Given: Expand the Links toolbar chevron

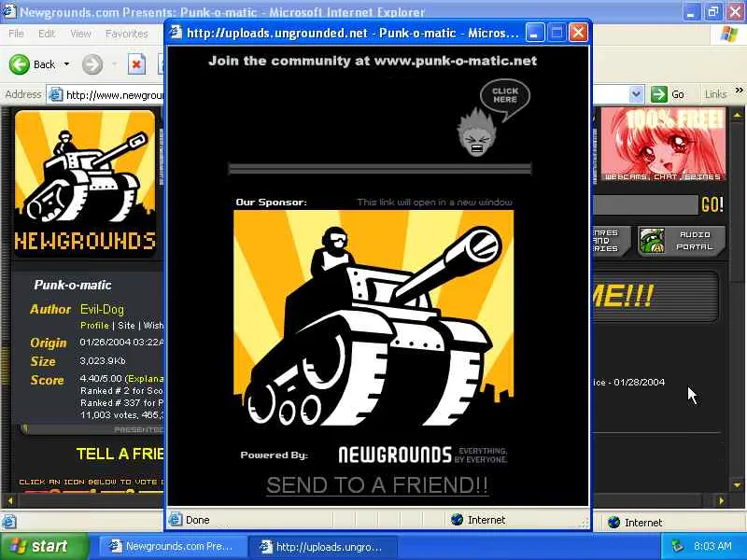Looking at the screenshot, I should (739, 91).
